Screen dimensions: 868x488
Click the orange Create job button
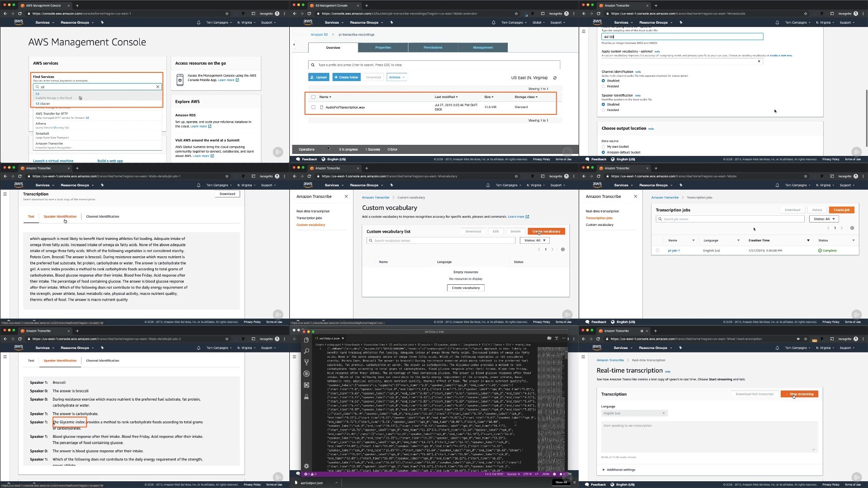click(x=841, y=209)
